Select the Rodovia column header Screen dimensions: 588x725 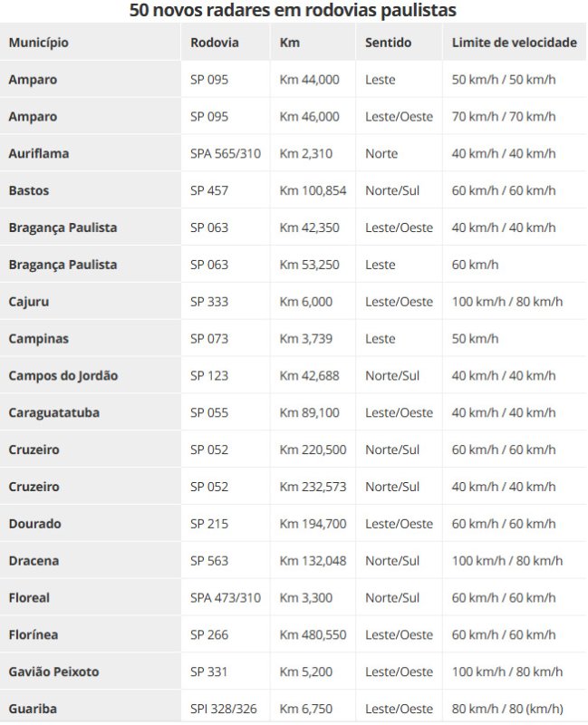215,43
